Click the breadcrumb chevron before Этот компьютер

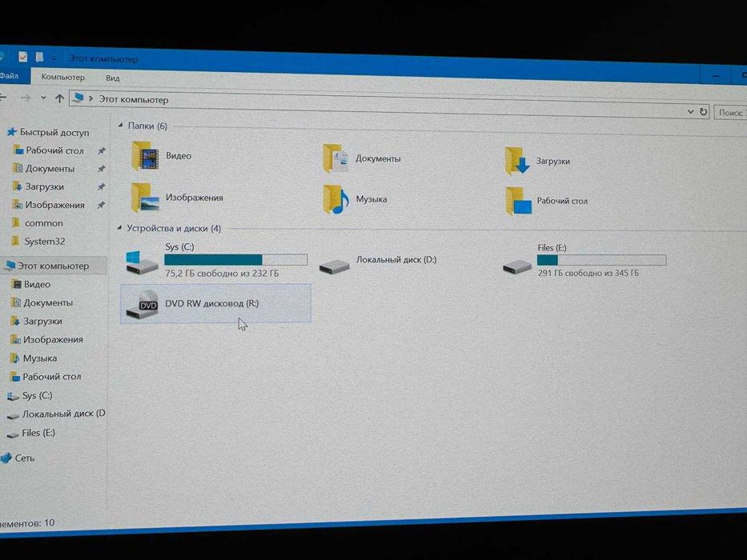91,99
